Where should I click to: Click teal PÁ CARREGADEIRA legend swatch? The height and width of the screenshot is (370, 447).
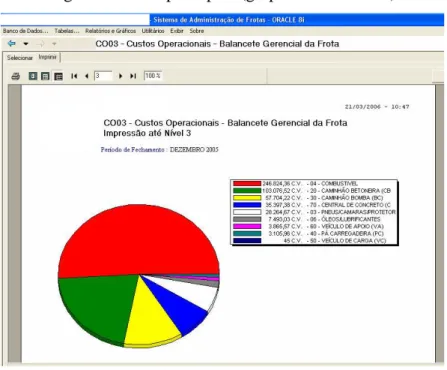(247, 233)
